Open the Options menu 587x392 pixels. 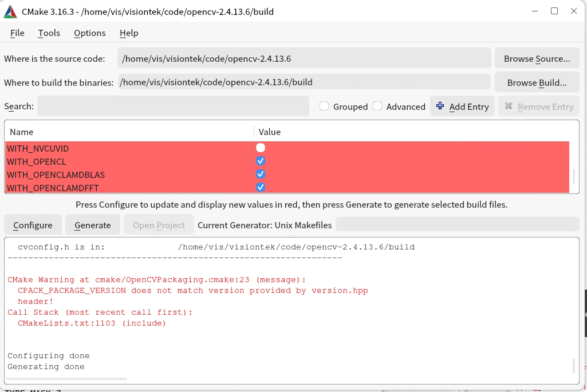[90, 33]
